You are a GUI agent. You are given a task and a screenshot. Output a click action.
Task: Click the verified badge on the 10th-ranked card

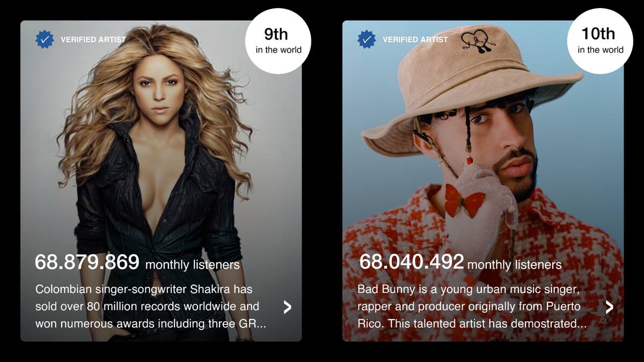tap(367, 39)
